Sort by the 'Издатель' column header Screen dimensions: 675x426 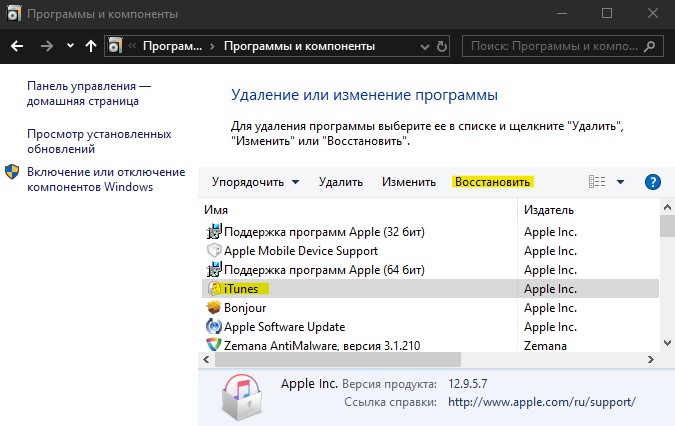pos(549,210)
